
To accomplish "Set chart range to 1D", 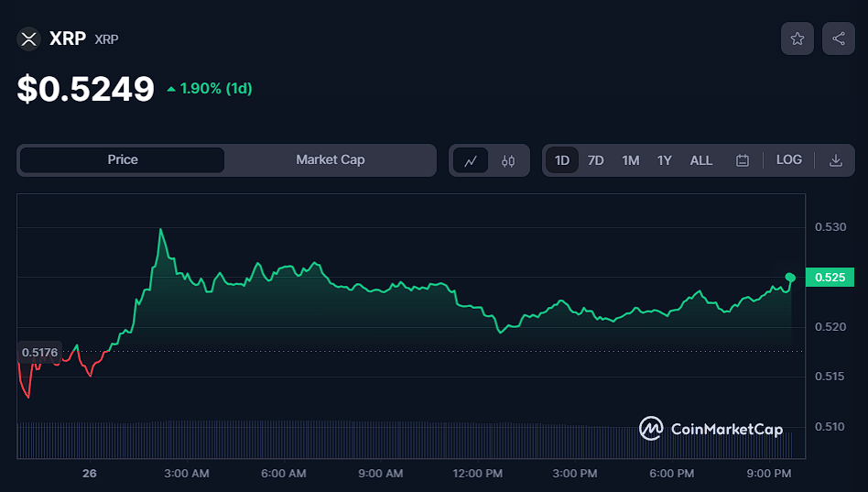I will (x=562, y=160).
